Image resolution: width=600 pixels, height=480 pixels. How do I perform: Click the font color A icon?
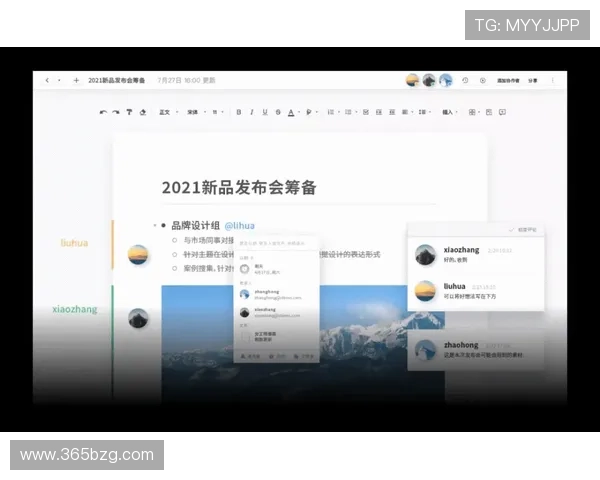coord(291,112)
